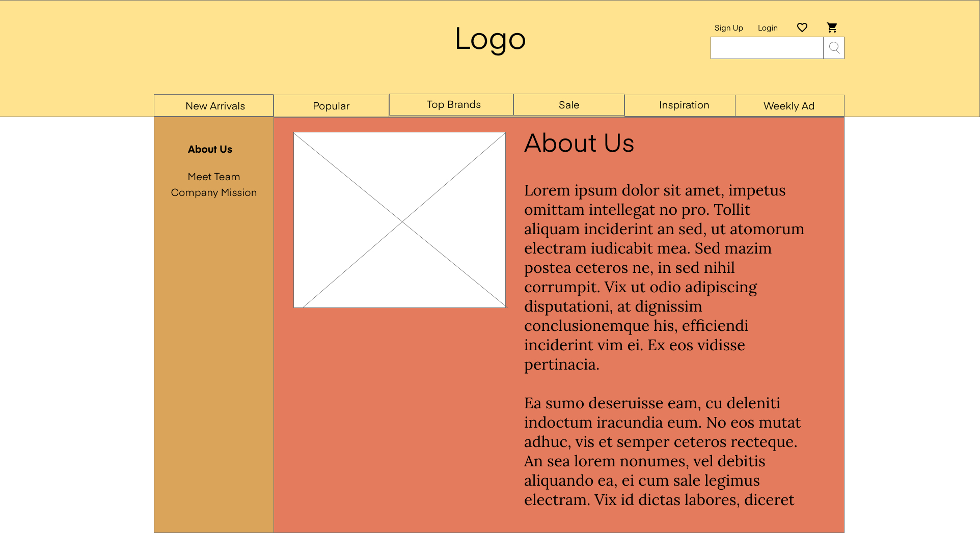Click the magnifying glass search button
The width and height of the screenshot is (980, 533).
(834, 48)
